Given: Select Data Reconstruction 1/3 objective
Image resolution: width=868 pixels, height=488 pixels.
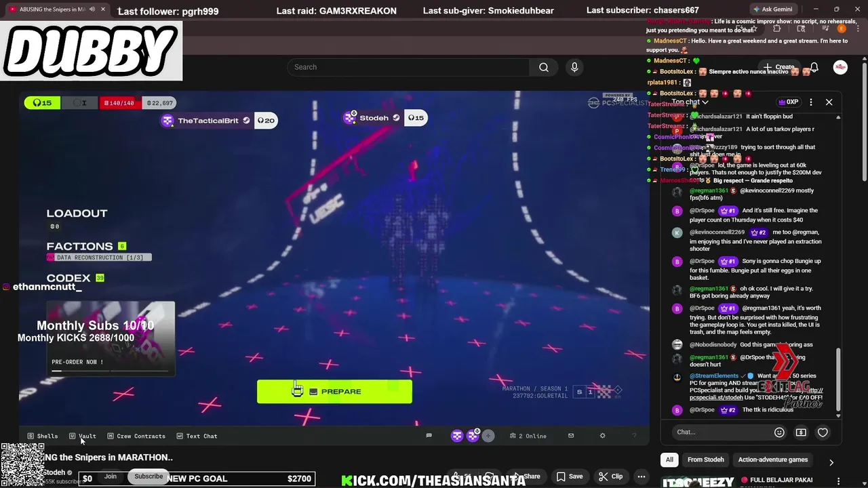Looking at the screenshot, I should [x=99, y=258].
